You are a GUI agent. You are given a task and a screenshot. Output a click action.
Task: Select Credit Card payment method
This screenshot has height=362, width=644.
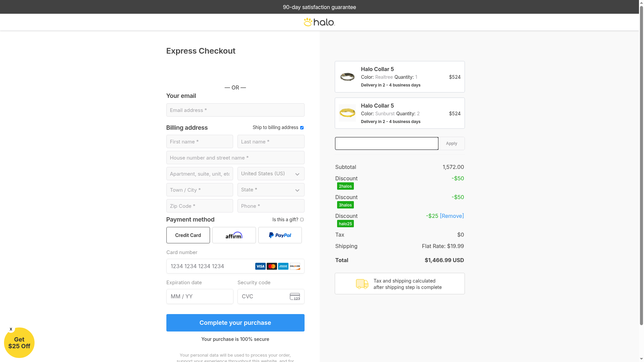[188, 235]
